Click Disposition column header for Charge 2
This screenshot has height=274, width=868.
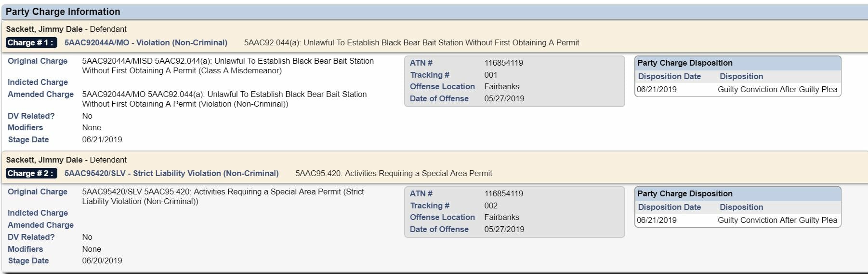point(741,207)
